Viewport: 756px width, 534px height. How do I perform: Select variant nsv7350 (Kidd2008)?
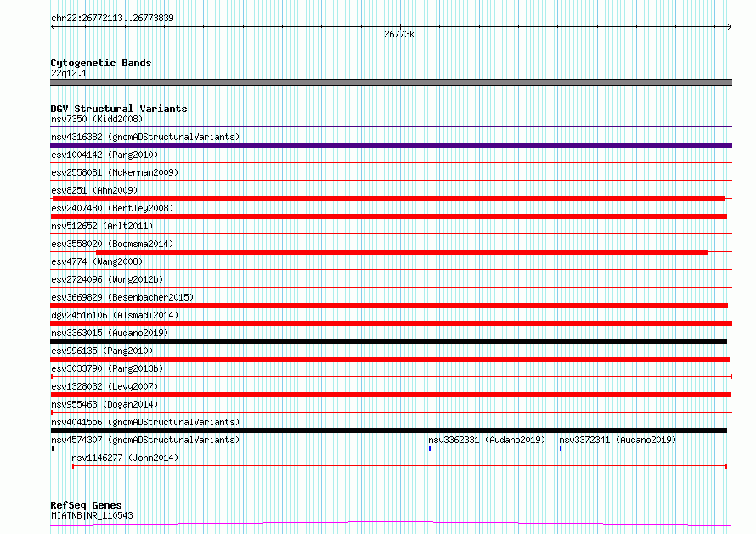(97, 119)
